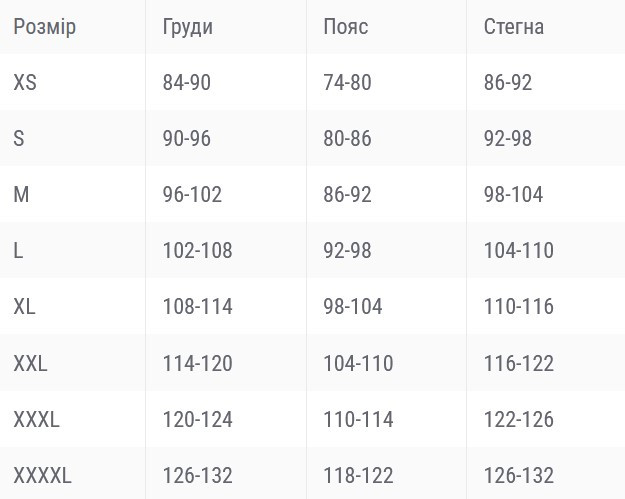Select the Пояс column header
The width and height of the screenshot is (625, 499).
(346, 27)
